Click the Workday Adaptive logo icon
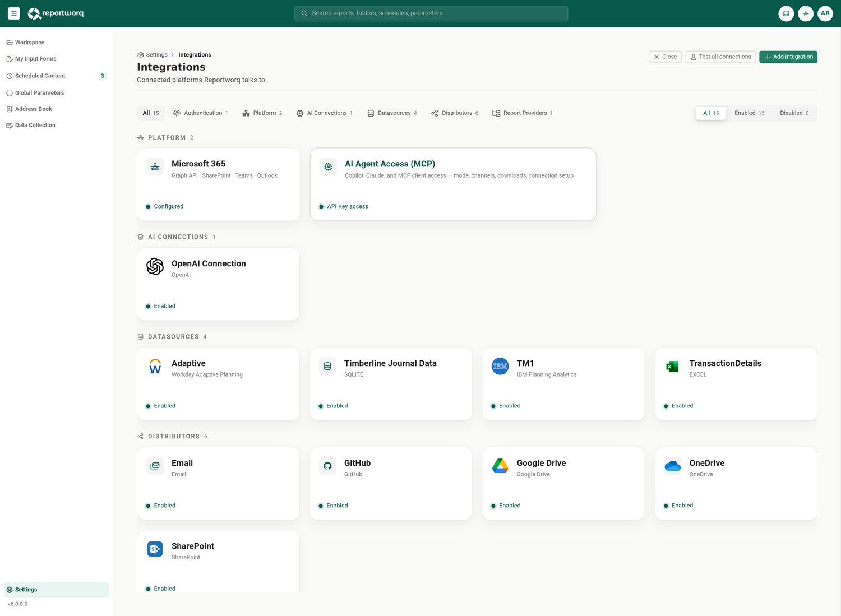Image resolution: width=841 pixels, height=616 pixels. [155, 366]
